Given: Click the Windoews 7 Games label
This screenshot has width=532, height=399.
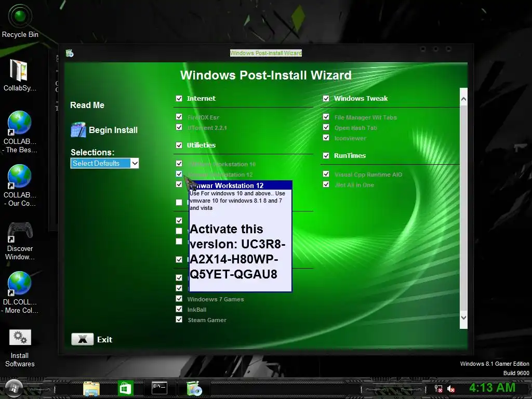Looking at the screenshot, I should coord(216,299).
